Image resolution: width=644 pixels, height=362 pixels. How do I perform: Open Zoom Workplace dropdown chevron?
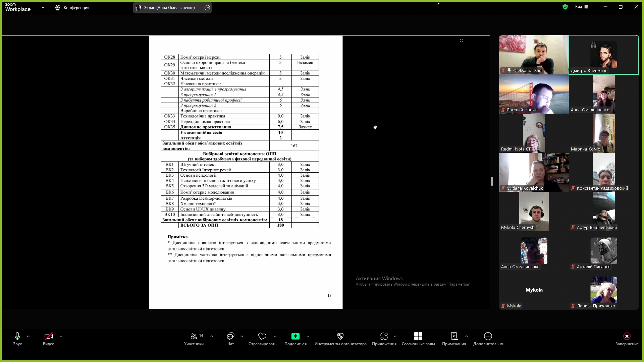[43, 7]
